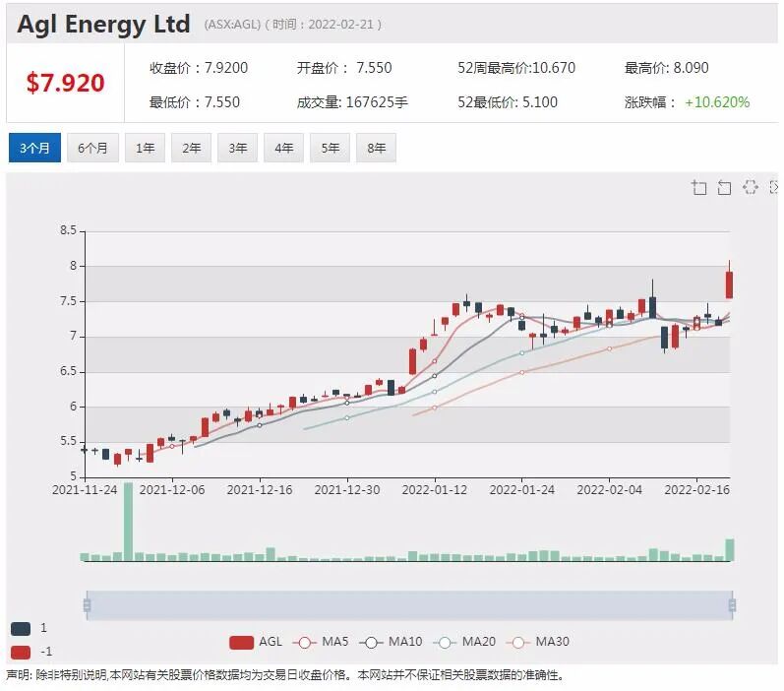
Task: Open the 2年 time range tab
Action: tap(191, 148)
